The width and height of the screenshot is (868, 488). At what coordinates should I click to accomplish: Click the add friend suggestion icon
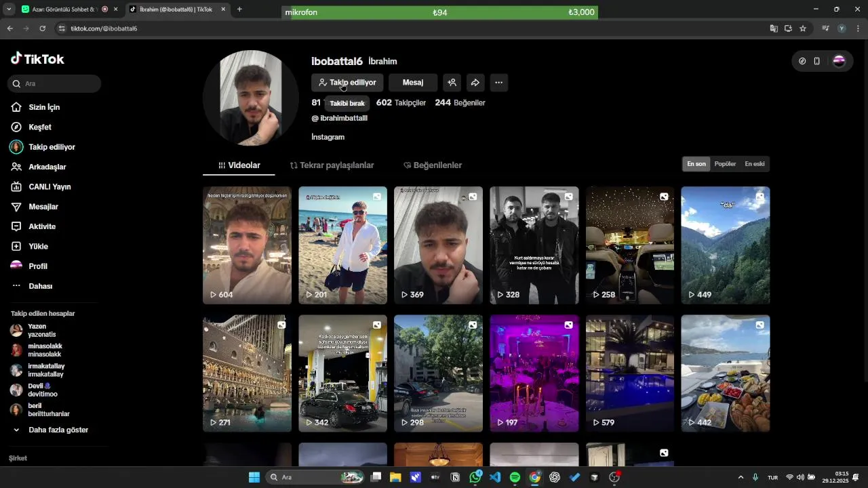click(x=452, y=83)
